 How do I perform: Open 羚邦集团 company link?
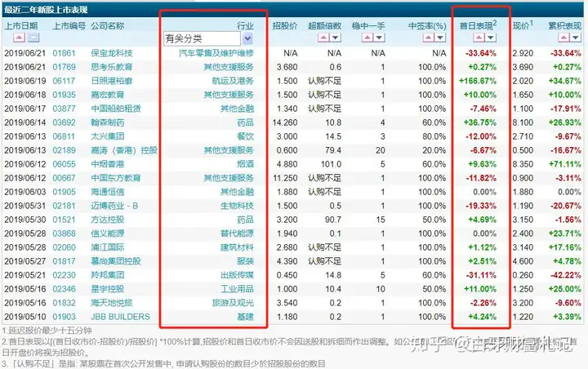(x=107, y=275)
